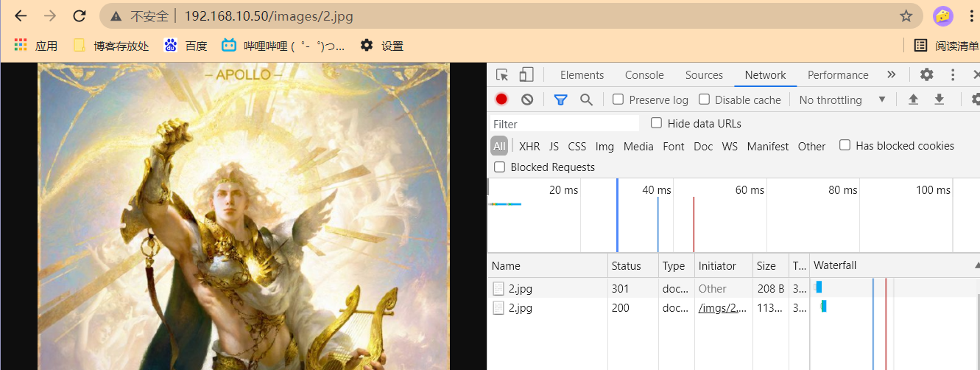
Task: Go back to the previous page
Action: point(21,16)
